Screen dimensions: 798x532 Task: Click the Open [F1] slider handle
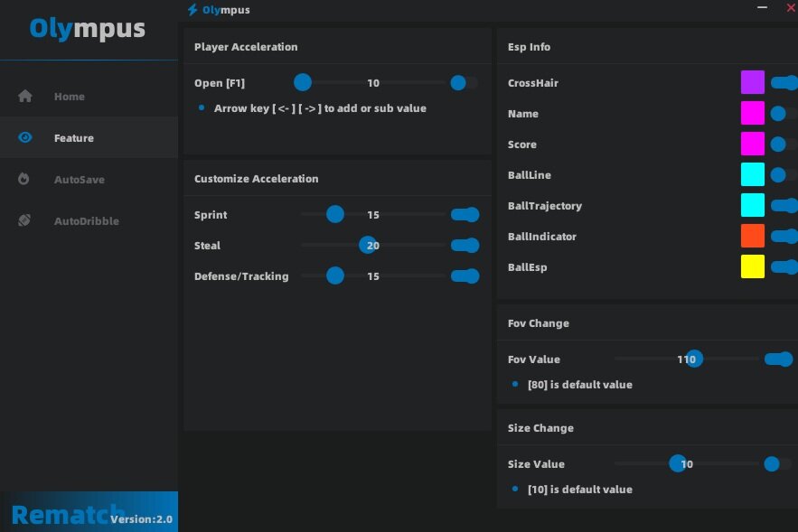click(303, 82)
